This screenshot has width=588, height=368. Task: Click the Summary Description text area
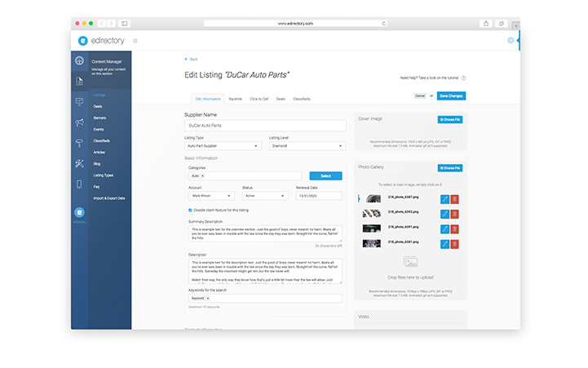coord(265,233)
